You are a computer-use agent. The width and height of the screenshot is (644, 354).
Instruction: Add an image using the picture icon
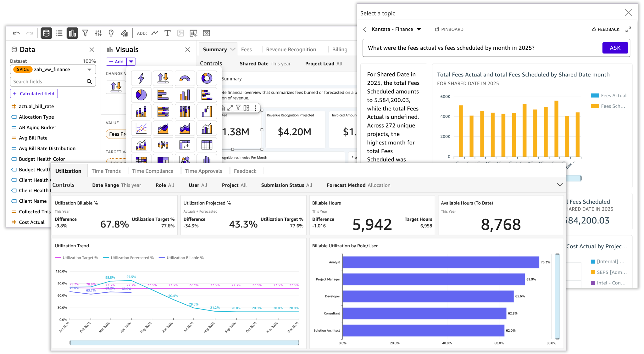(x=180, y=33)
